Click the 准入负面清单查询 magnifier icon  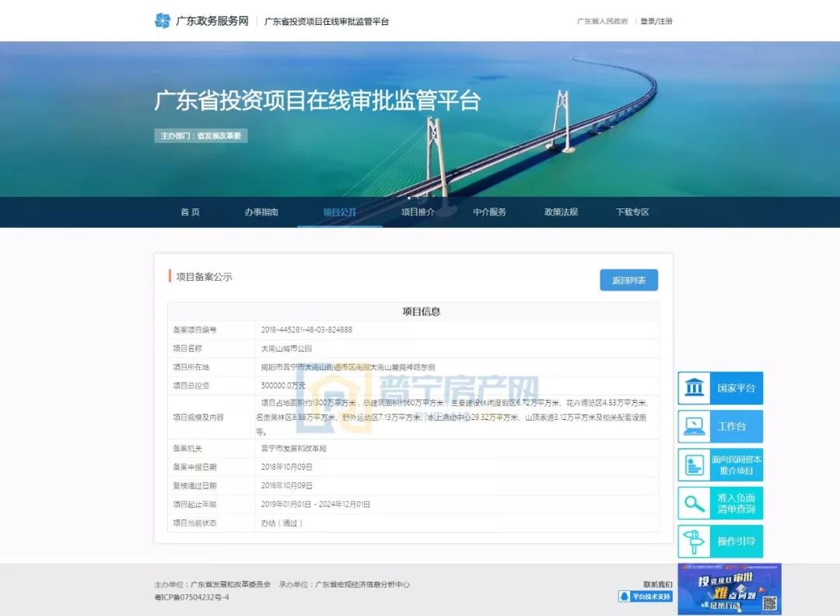694,503
